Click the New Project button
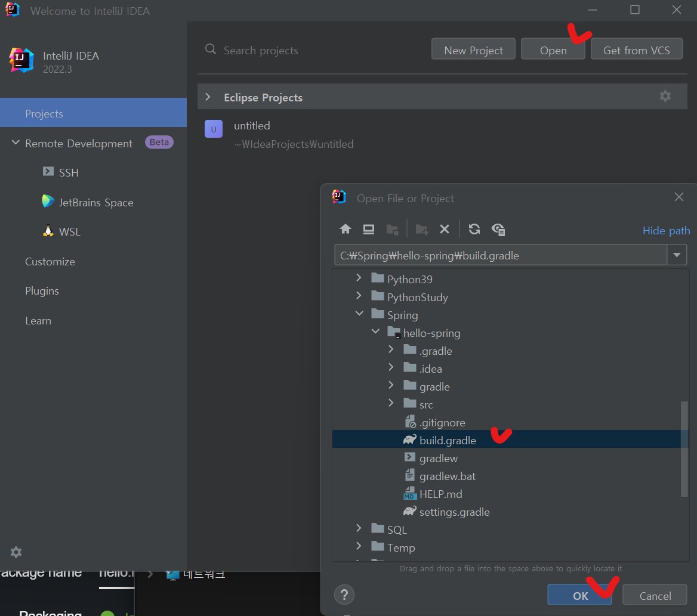Viewport: 697px width, 616px height. coord(473,49)
